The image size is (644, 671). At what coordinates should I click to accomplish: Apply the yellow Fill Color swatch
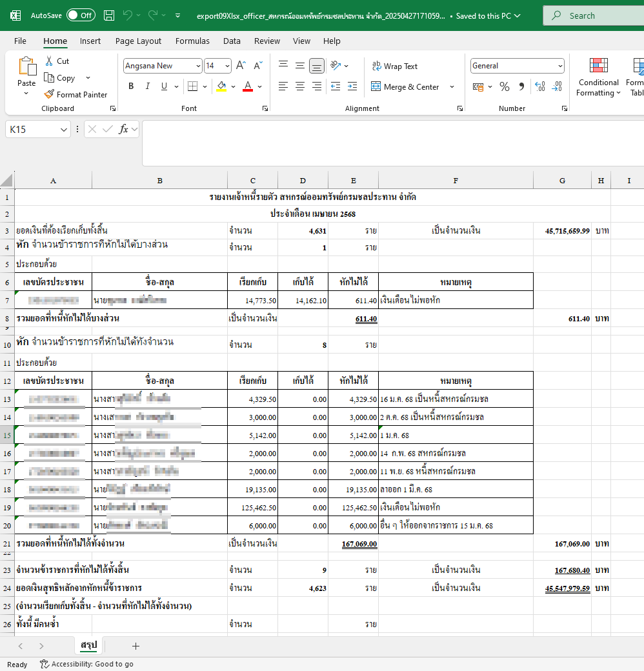(x=221, y=86)
